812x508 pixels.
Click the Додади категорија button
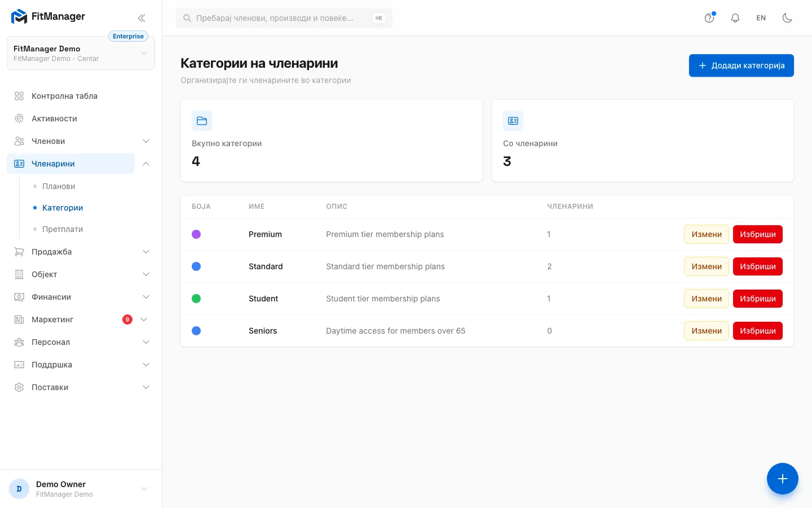click(x=742, y=65)
